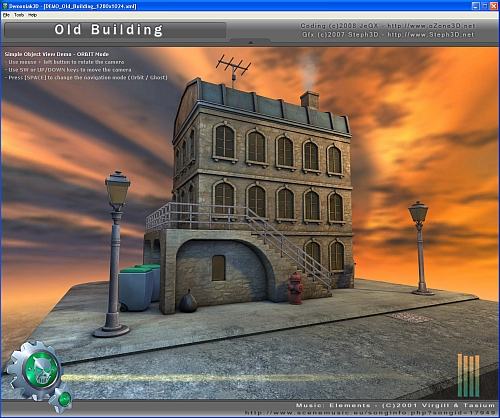
Task: Click the green-lidded trash bins
Action: click(139, 287)
